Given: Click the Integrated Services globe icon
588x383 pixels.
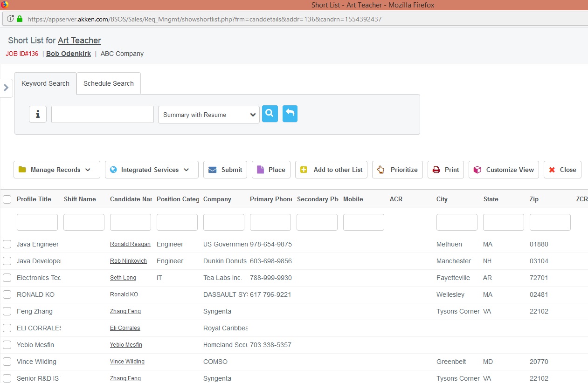Looking at the screenshot, I should [x=113, y=170].
